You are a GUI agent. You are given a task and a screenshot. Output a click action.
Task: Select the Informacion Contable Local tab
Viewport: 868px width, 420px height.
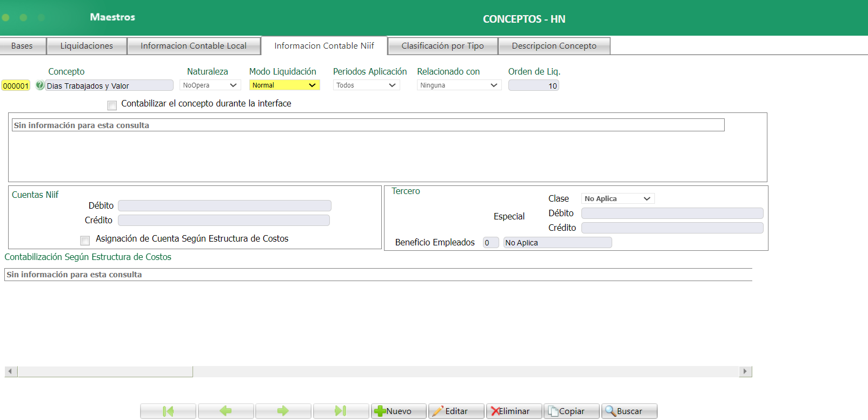tap(194, 46)
